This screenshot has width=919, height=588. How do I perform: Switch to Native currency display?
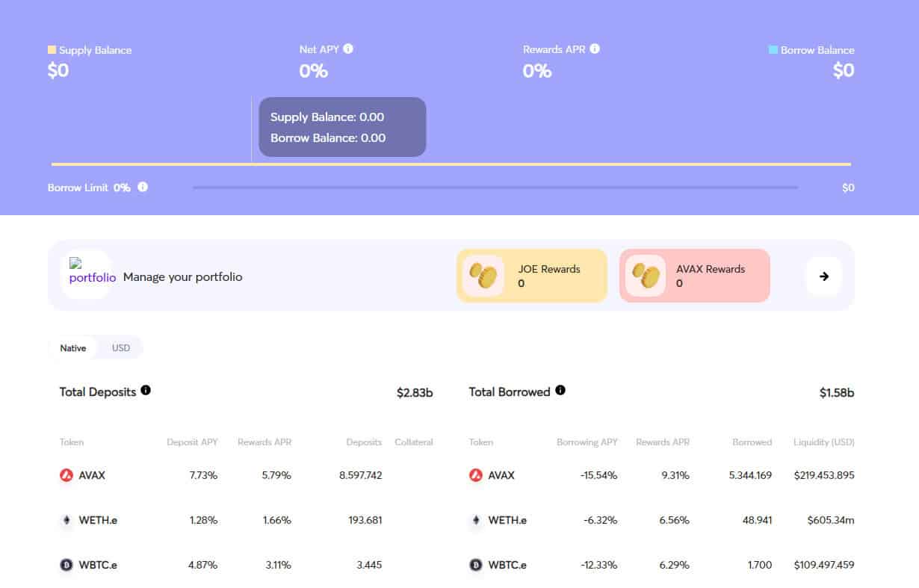[x=73, y=348]
